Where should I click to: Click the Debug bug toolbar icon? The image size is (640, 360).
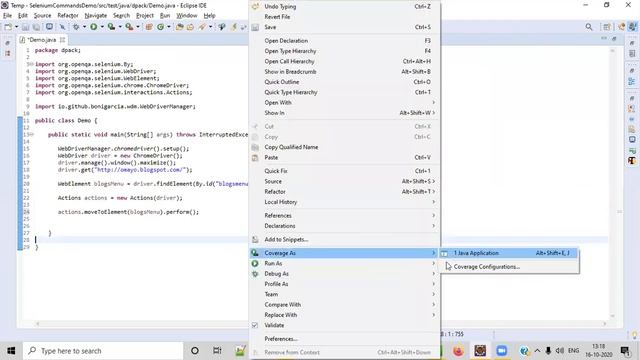point(76,27)
